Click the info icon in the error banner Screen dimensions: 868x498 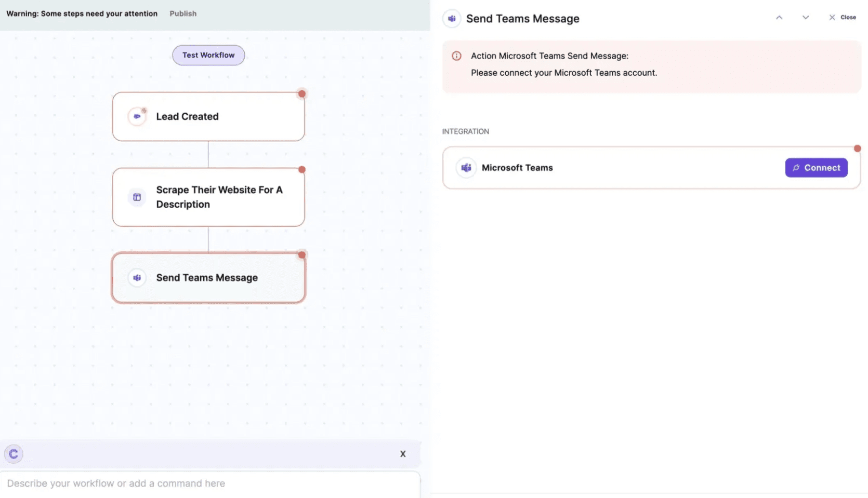pos(456,56)
